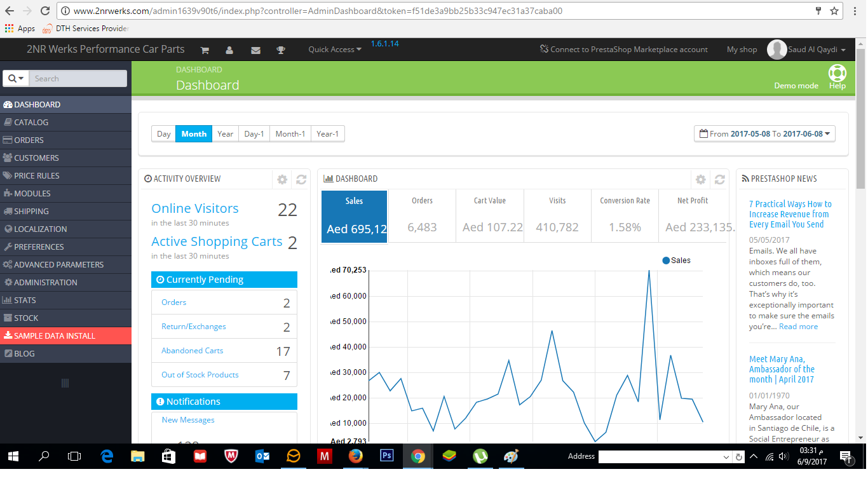Open File Explorer from the taskbar
The height and width of the screenshot is (488, 868).
[x=137, y=456]
